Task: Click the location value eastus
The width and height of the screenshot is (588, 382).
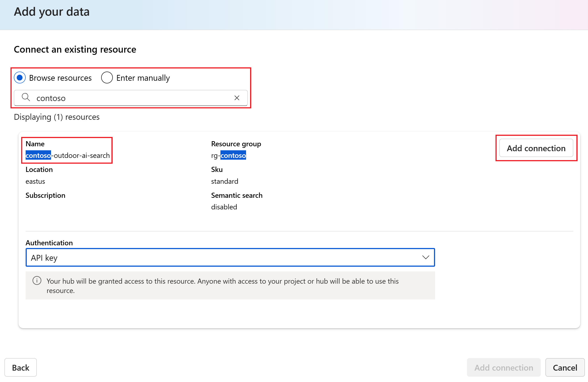Action: pyautogui.click(x=35, y=181)
